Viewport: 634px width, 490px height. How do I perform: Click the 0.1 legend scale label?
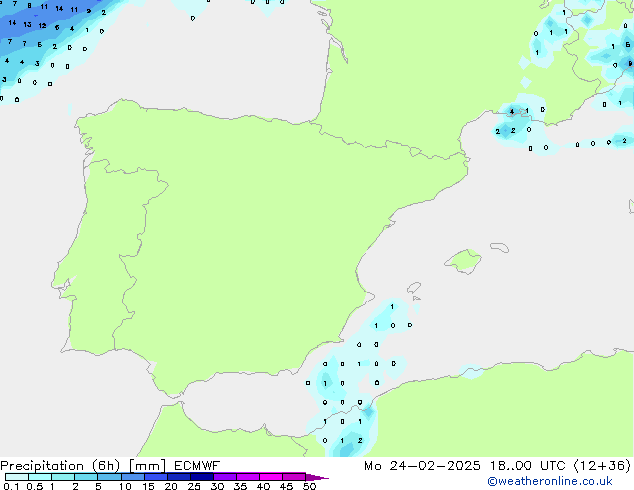(x=11, y=486)
